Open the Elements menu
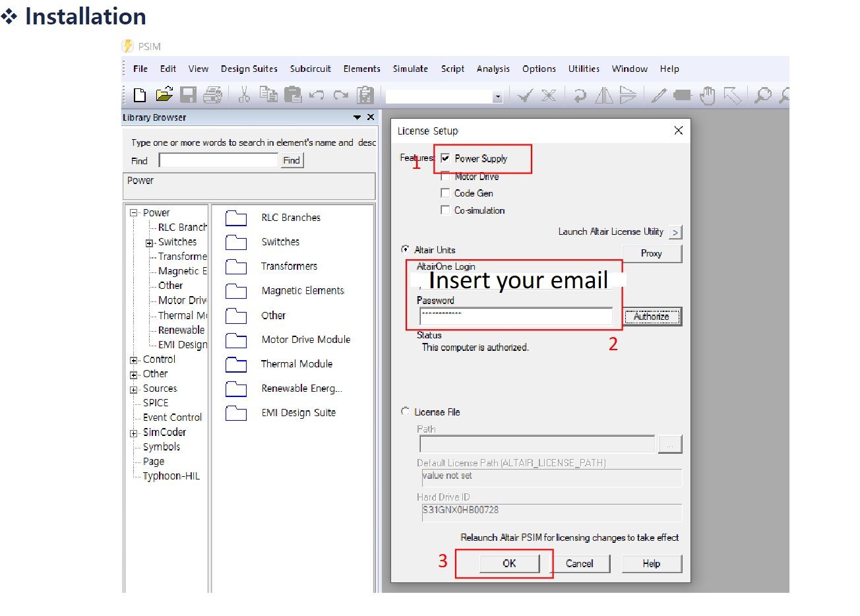 pos(361,69)
